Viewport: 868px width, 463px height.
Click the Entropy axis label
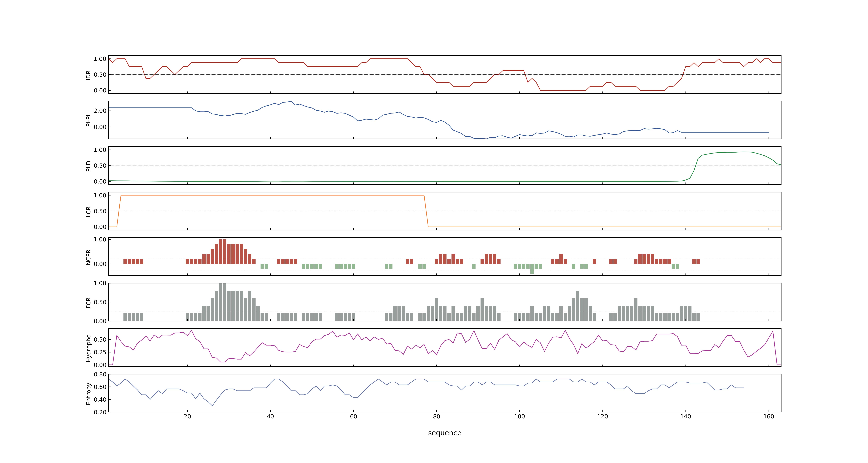(89, 393)
